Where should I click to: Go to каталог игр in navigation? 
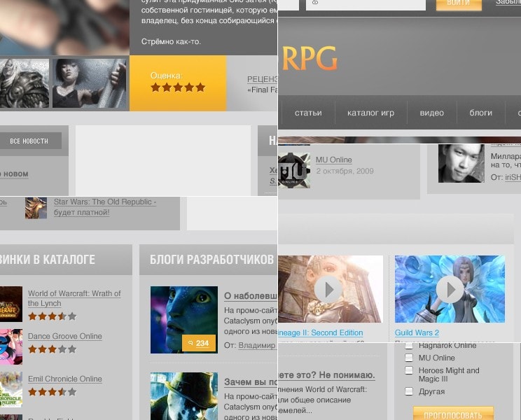pyautogui.click(x=370, y=113)
